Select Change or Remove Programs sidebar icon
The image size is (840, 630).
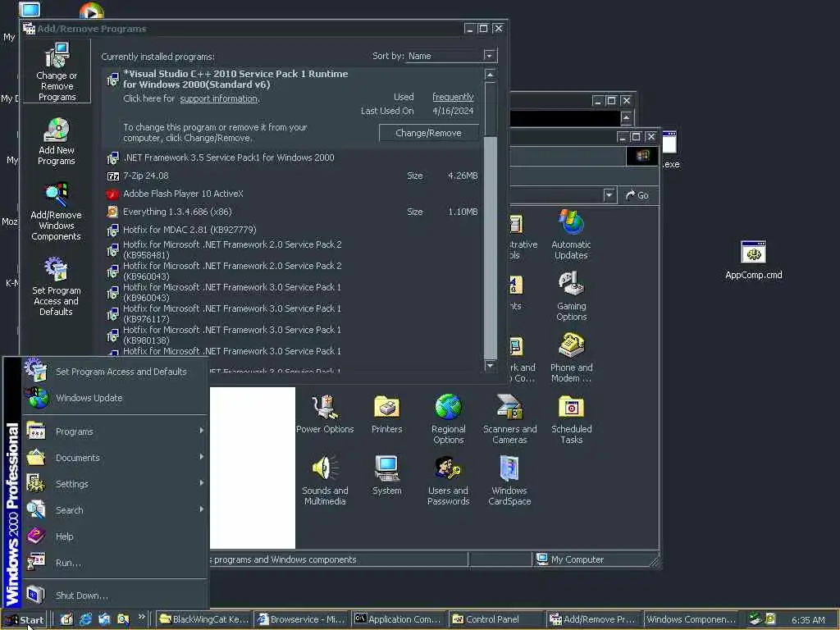(x=57, y=72)
